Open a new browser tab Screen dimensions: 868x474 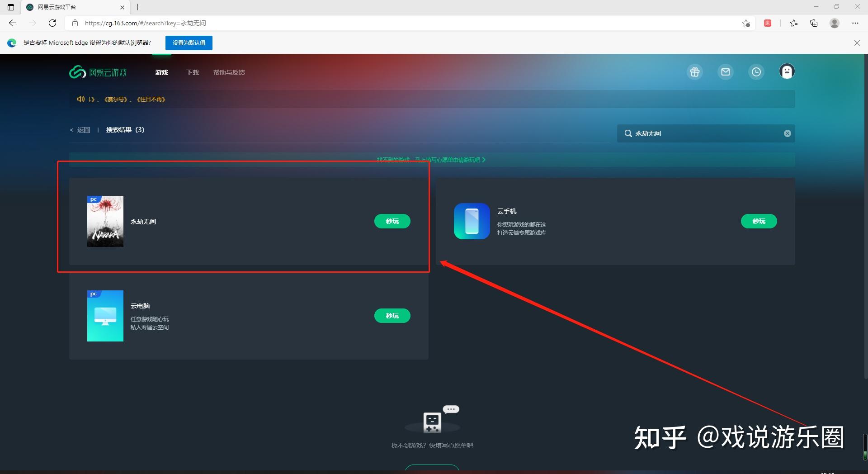point(138,7)
